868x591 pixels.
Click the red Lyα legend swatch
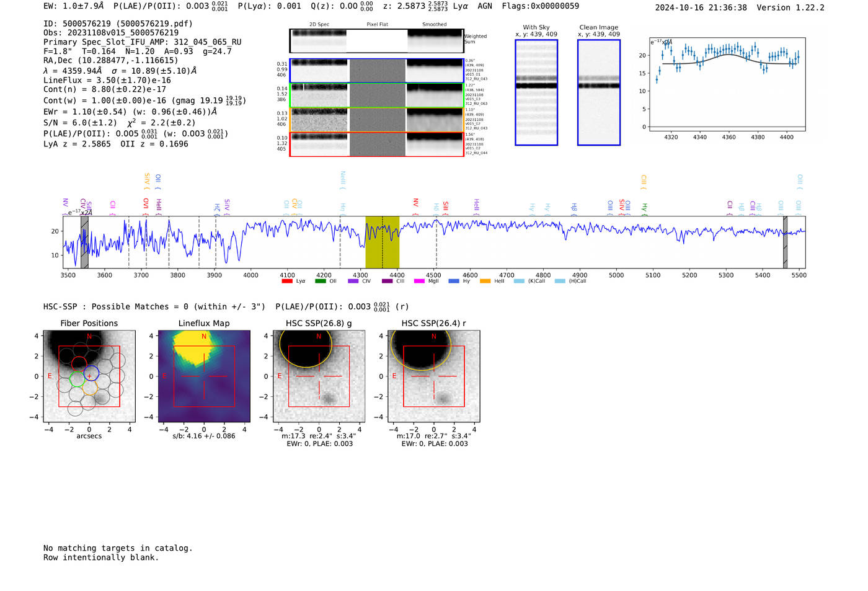pos(287,281)
